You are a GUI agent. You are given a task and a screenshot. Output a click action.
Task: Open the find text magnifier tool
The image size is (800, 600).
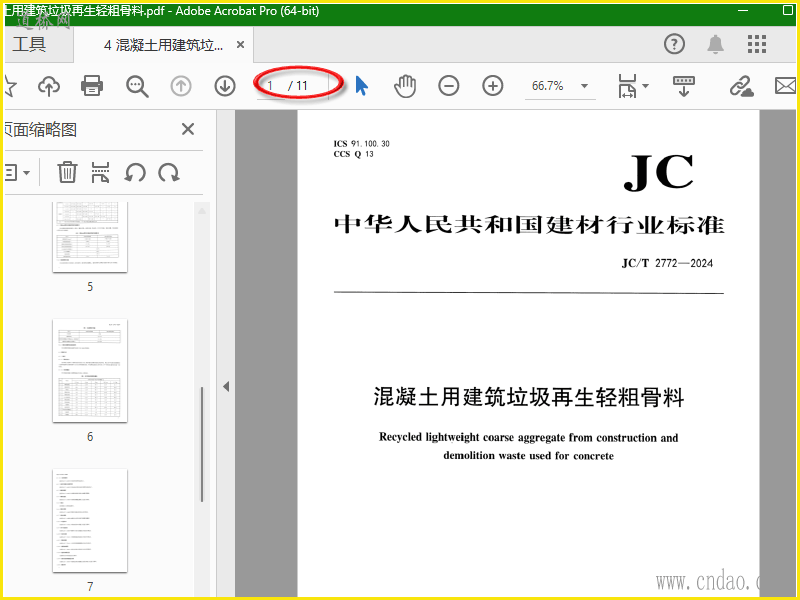point(137,86)
